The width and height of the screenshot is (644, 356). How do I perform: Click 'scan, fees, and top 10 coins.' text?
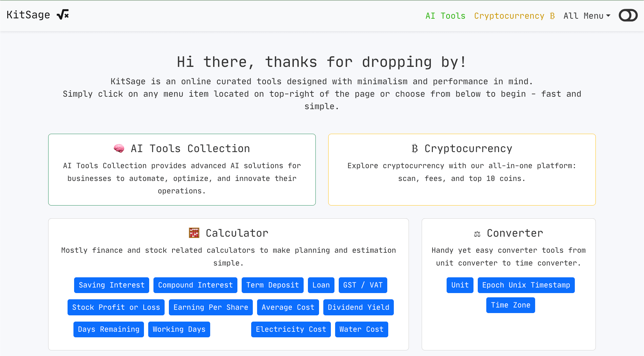462,179
